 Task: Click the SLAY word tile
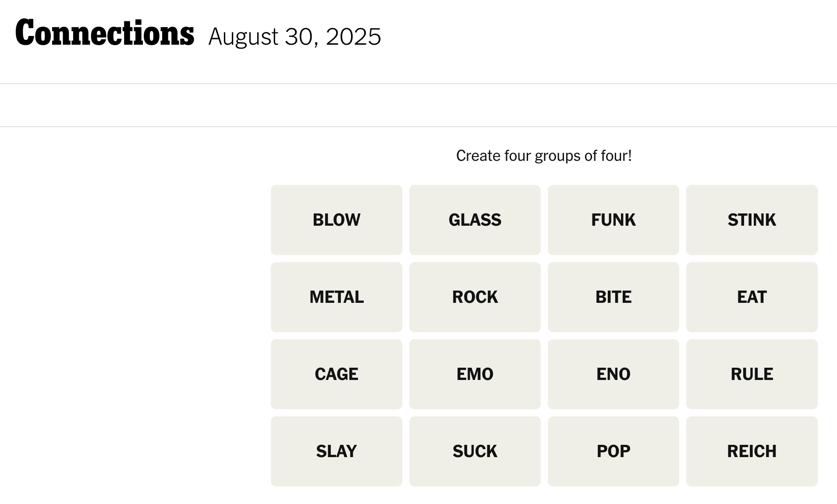coord(336,451)
